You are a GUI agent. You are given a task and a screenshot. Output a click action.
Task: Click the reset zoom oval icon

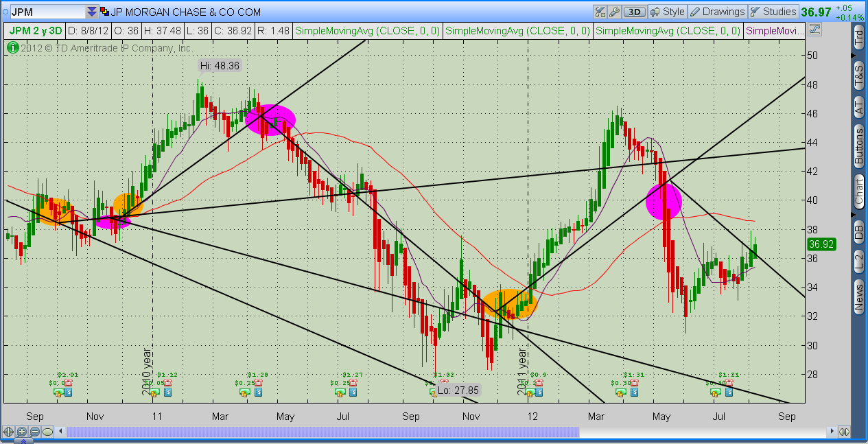(47, 432)
